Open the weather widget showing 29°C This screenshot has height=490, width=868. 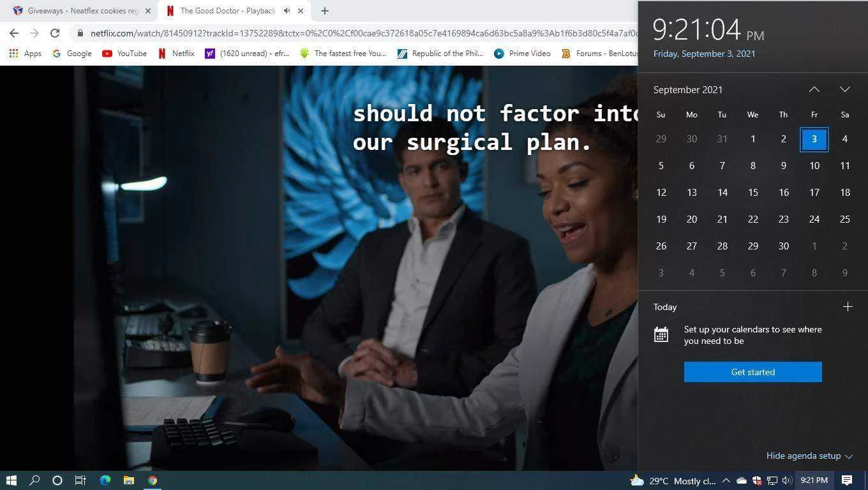pyautogui.click(x=673, y=480)
